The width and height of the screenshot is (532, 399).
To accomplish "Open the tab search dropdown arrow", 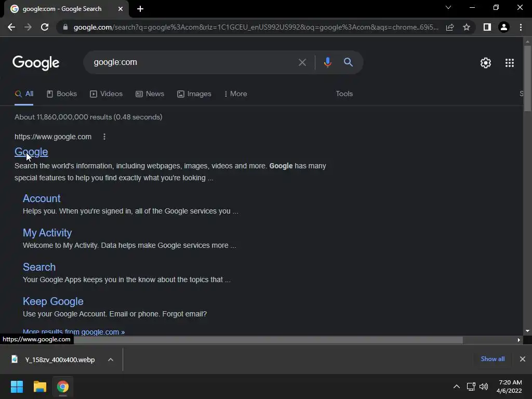I will tap(448, 7).
